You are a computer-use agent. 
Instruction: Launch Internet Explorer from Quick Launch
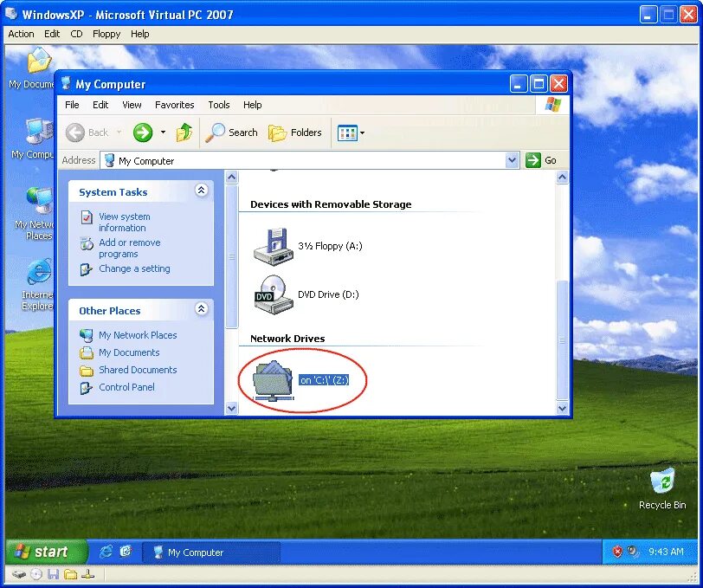click(106, 552)
